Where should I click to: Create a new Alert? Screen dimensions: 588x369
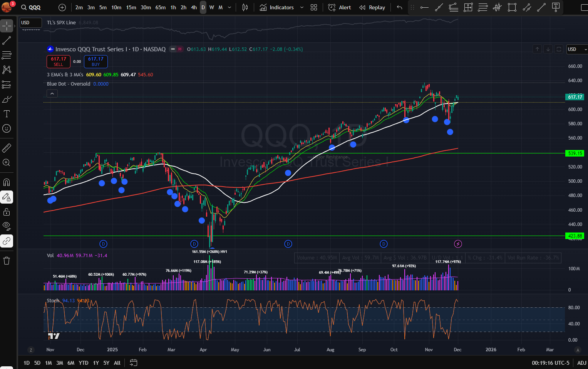339,7
